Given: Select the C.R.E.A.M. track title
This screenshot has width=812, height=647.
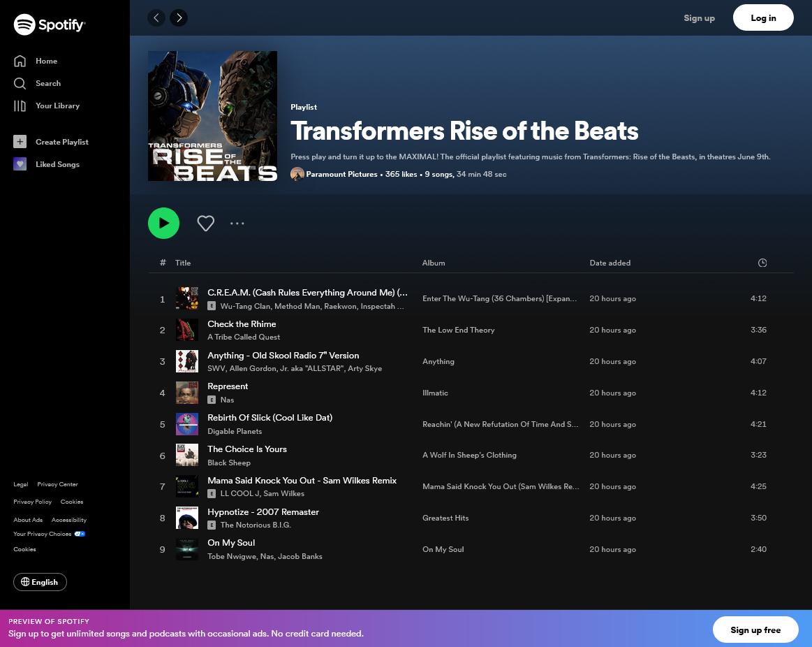Looking at the screenshot, I should (308, 292).
